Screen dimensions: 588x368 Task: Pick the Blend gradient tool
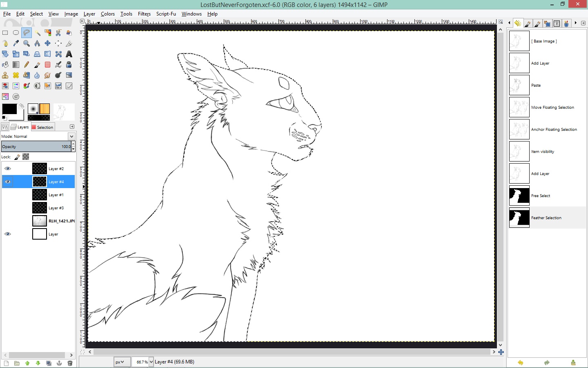16,65
